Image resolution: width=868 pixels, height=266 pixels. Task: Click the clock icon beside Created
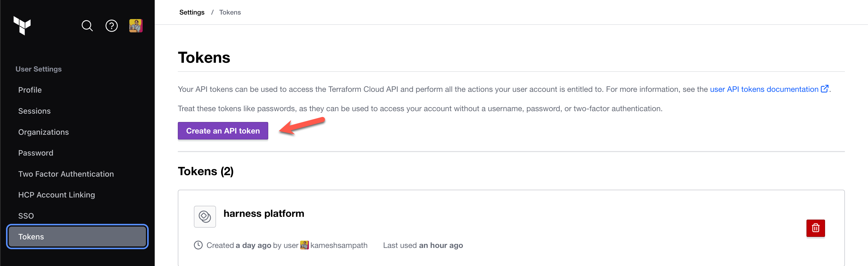(x=198, y=245)
